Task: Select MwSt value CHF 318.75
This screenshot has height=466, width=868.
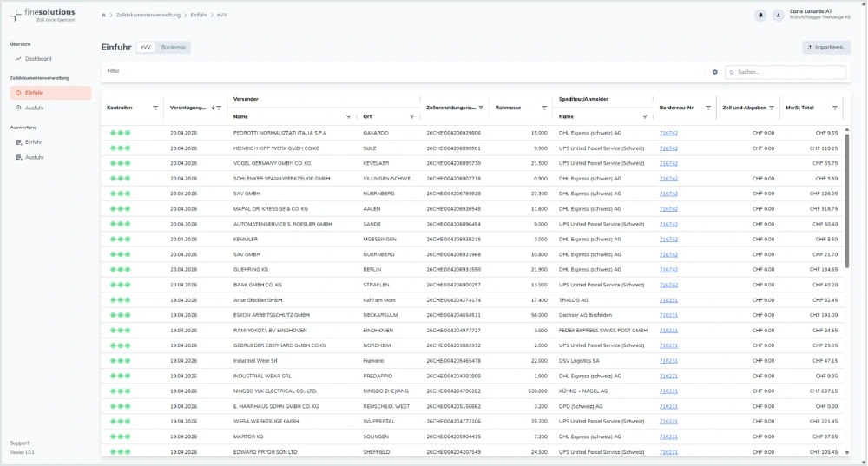Action: tap(823, 209)
